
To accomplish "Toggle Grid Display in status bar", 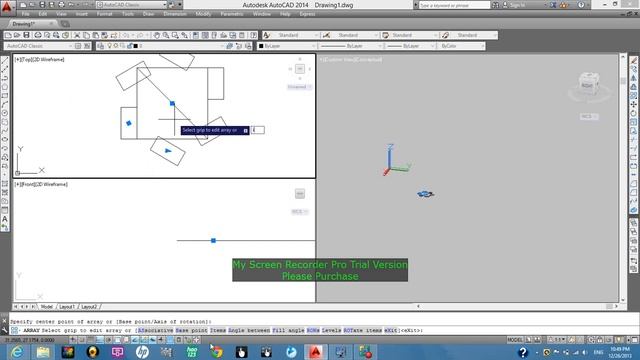I will (91, 340).
